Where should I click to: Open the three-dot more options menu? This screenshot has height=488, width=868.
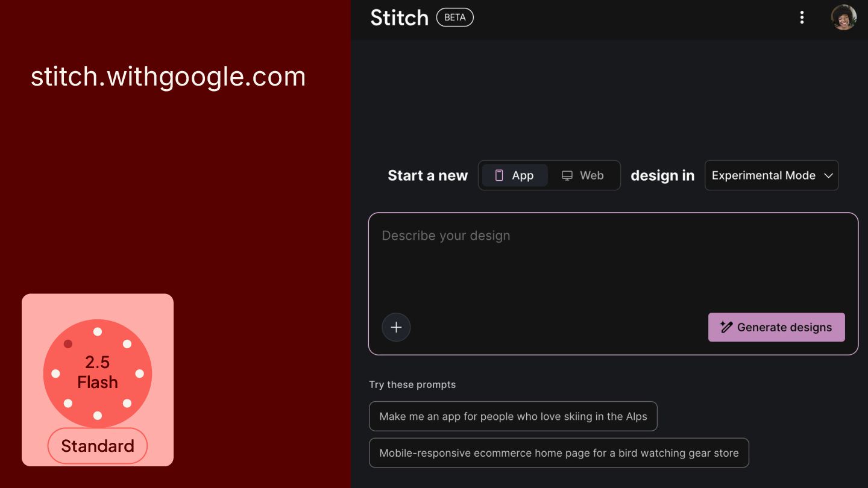tap(802, 17)
